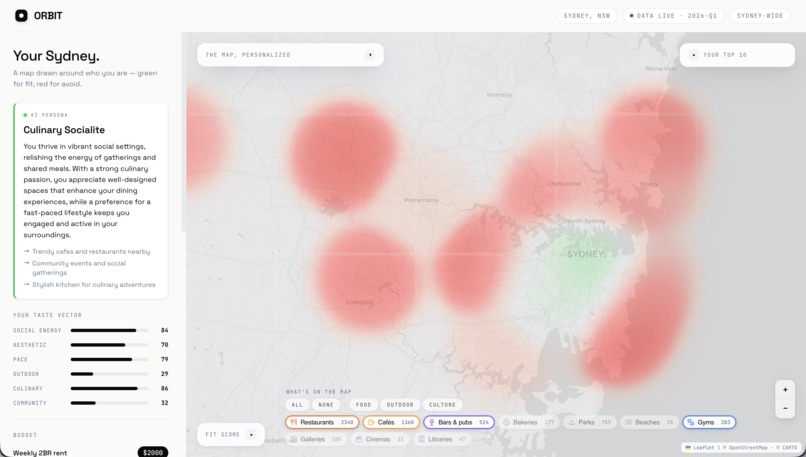Viewport: 806px width, 457px height.
Task: Click the Sydney, NSW location pill
Action: 587,15
